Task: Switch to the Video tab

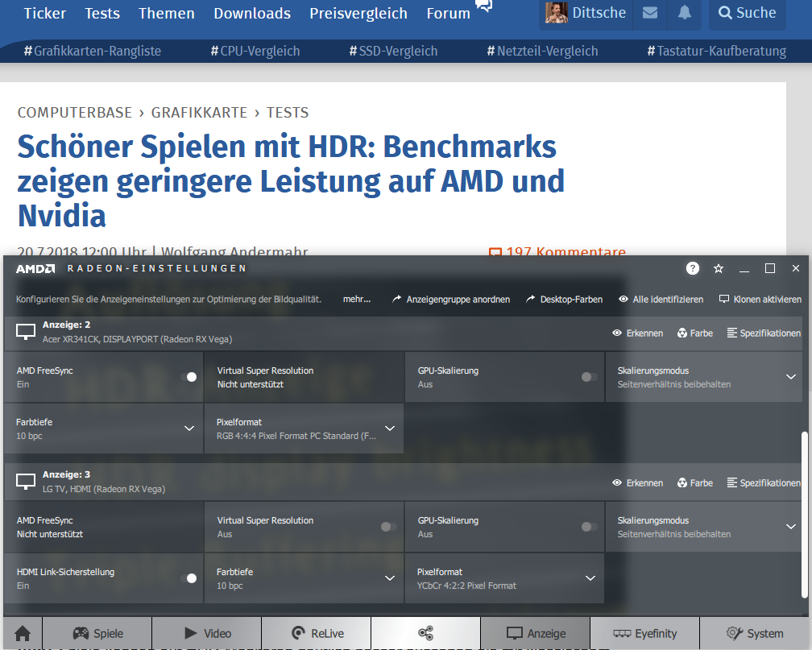Action: pyautogui.click(x=207, y=633)
